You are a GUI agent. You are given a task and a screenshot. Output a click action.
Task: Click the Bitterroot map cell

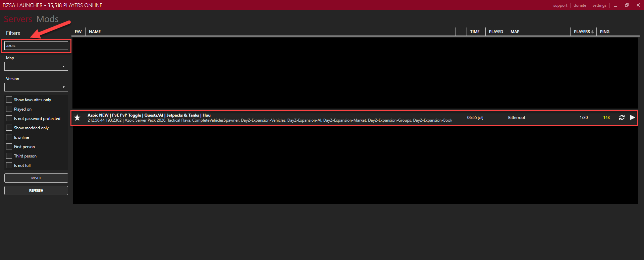click(x=517, y=118)
